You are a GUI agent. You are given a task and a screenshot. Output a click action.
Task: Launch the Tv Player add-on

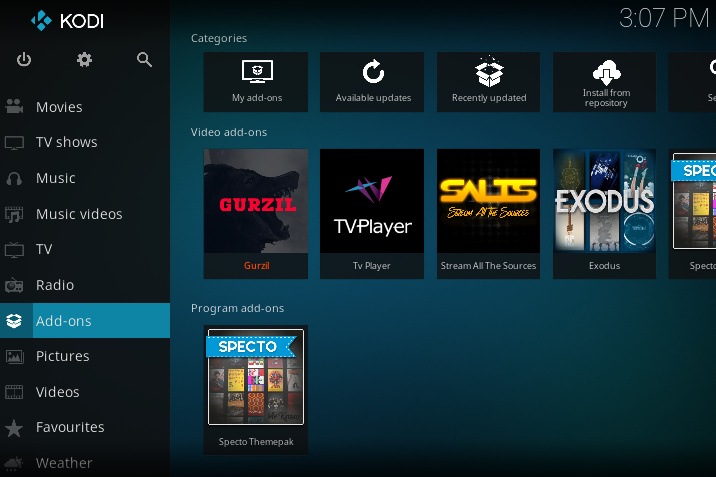[372, 214]
